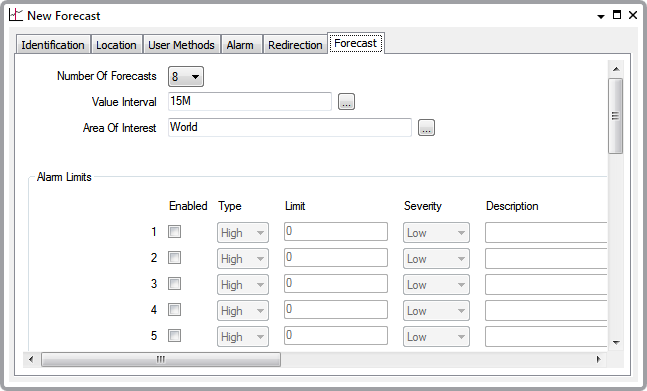The height and width of the screenshot is (391, 647).
Task: Enable alarm limit 2 checkbox
Action: tap(175, 258)
